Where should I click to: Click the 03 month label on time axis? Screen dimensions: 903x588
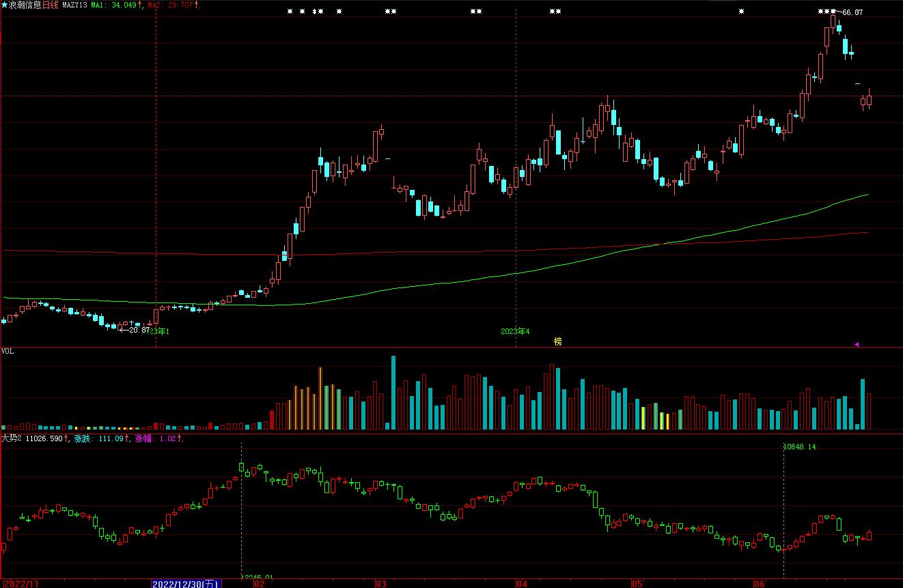click(x=381, y=584)
